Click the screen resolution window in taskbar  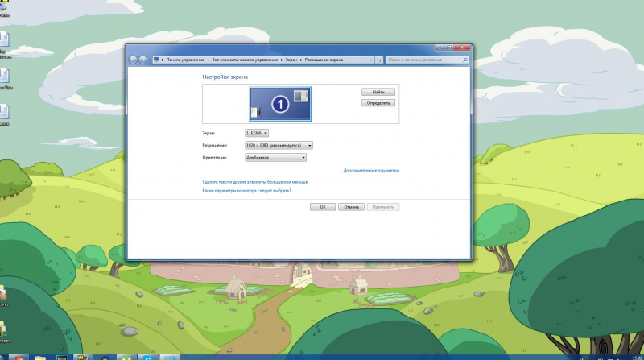point(169,357)
